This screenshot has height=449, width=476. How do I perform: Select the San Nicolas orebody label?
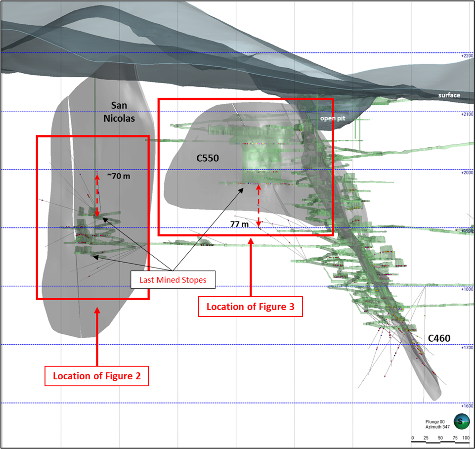pos(123,112)
